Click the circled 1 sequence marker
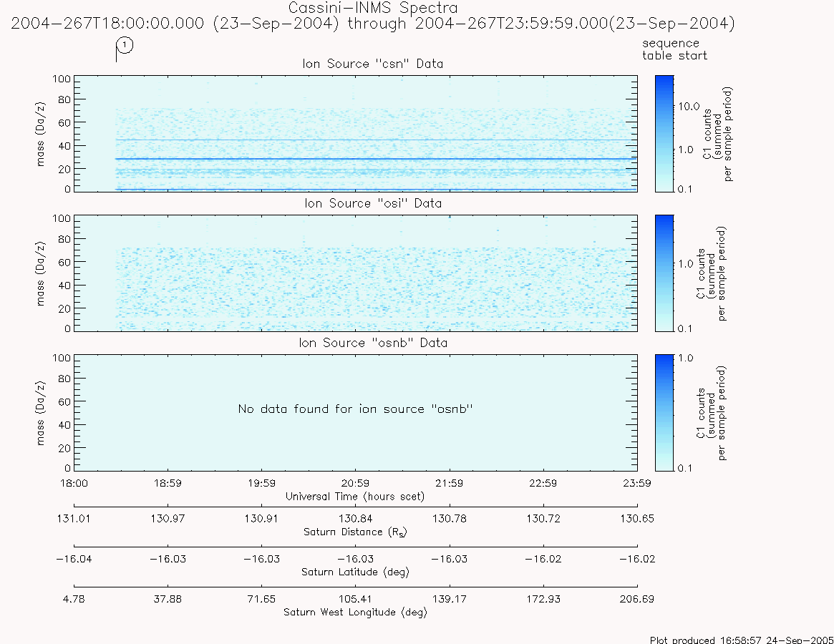The width and height of the screenshot is (834, 644). [125, 45]
